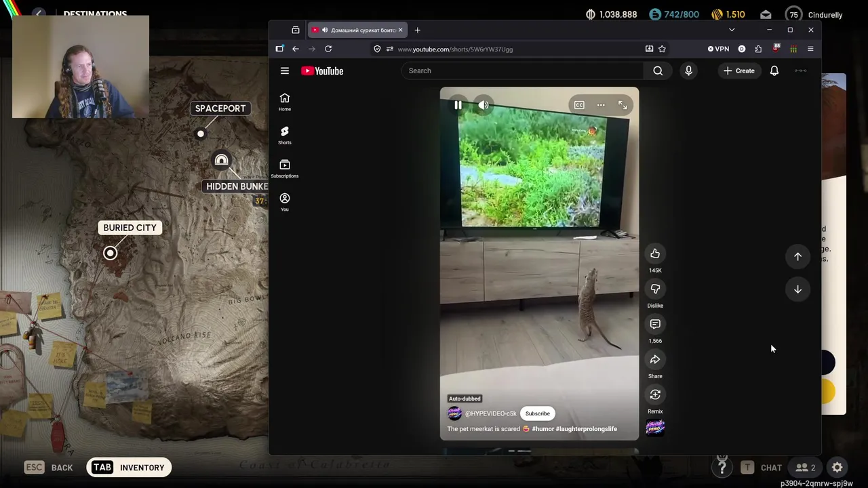This screenshot has width=868, height=488.
Task: Click the 1,510 currency counter
Action: point(728,15)
